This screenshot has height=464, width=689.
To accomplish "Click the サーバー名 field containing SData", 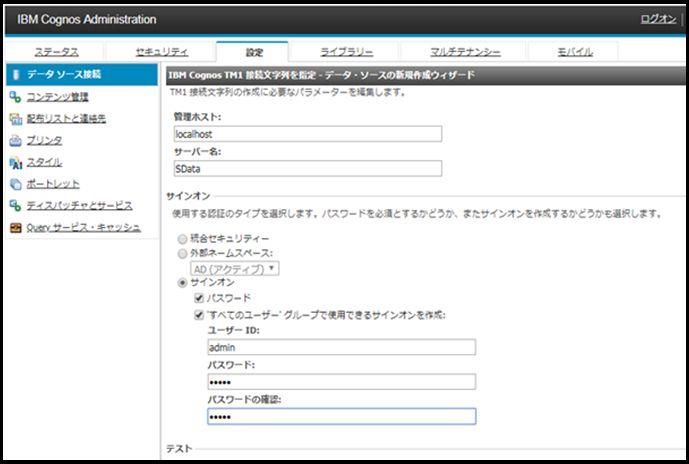I will (308, 169).
